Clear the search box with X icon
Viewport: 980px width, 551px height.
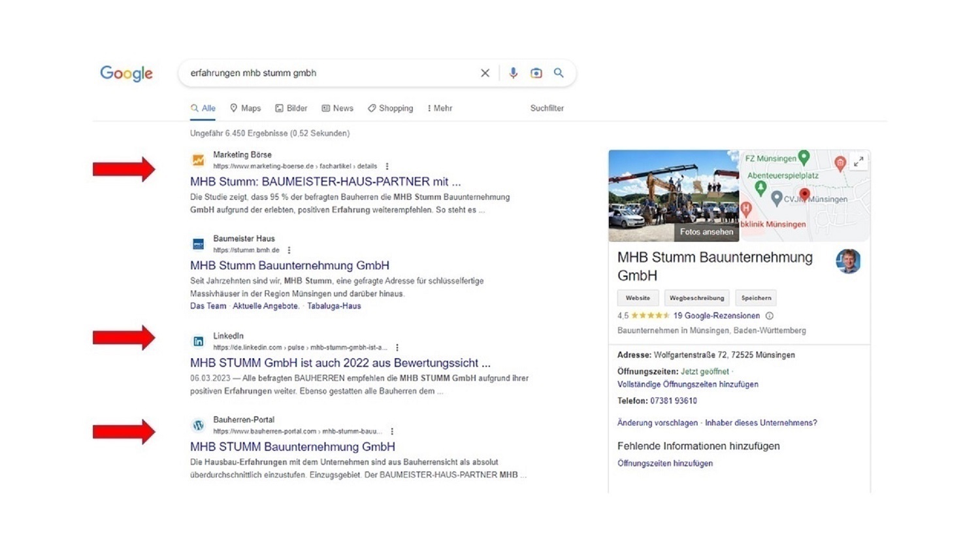(x=485, y=73)
